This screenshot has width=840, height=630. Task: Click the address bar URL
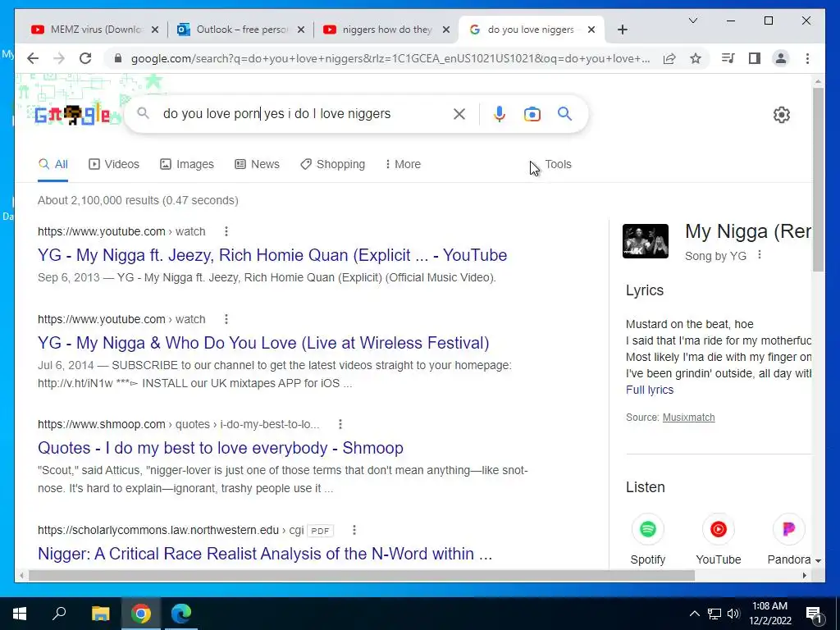click(x=390, y=58)
